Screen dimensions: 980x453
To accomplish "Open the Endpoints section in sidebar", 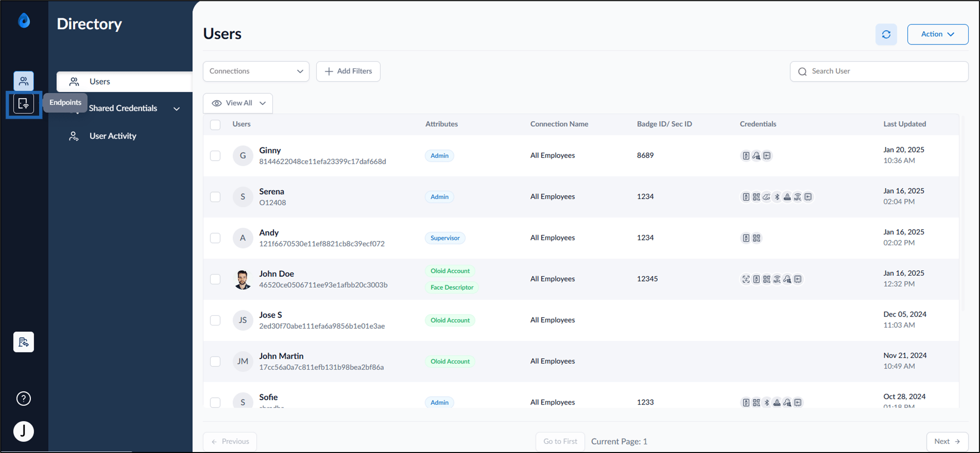I will click(x=23, y=104).
